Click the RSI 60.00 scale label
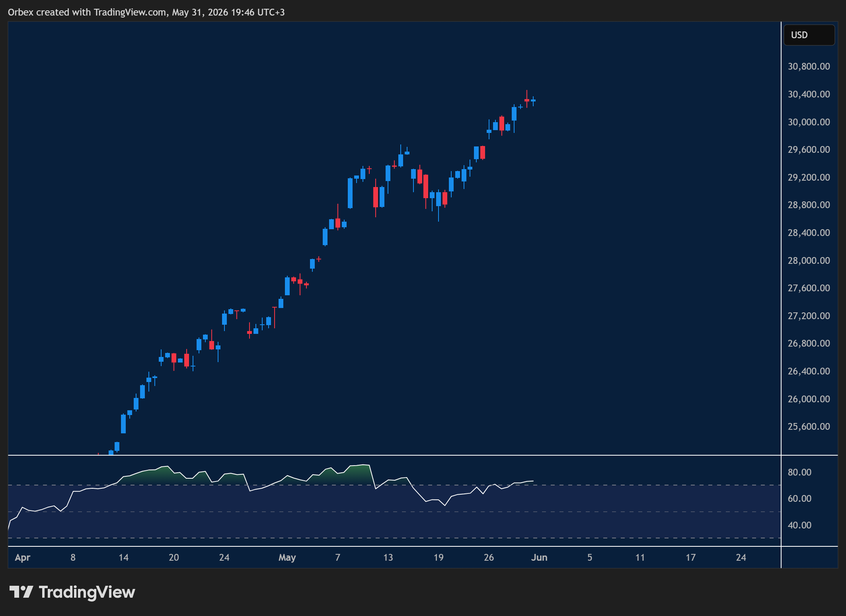Viewport: 846px width, 616px height. pyautogui.click(x=799, y=499)
